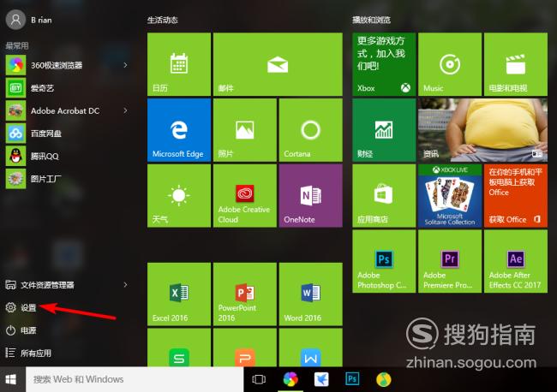Click the 播放和浏览 group heading

(x=371, y=20)
